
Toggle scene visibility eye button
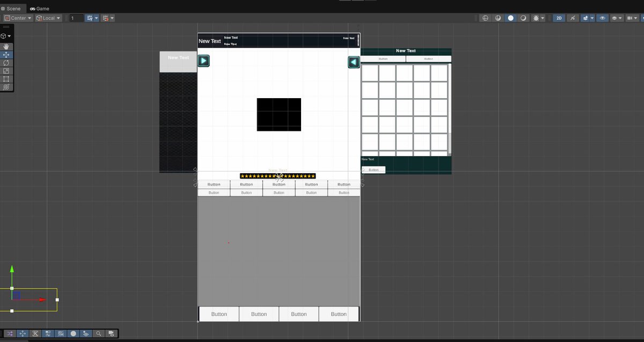603,18
